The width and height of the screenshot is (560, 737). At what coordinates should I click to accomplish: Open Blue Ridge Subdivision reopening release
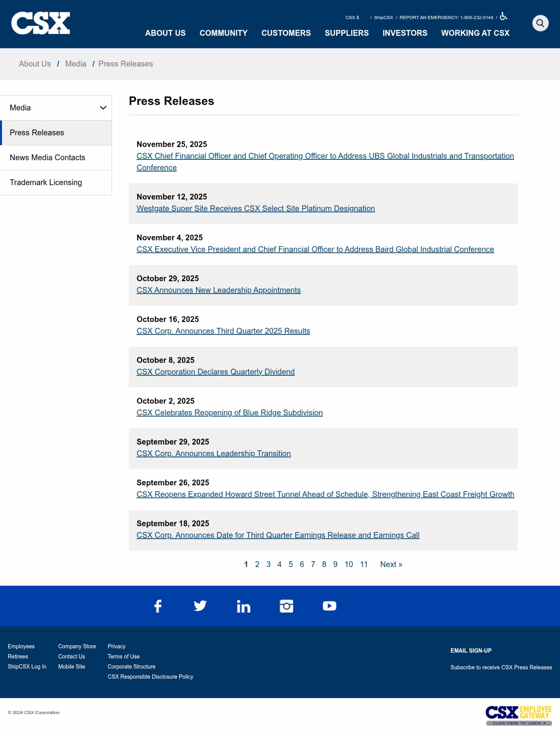point(229,413)
